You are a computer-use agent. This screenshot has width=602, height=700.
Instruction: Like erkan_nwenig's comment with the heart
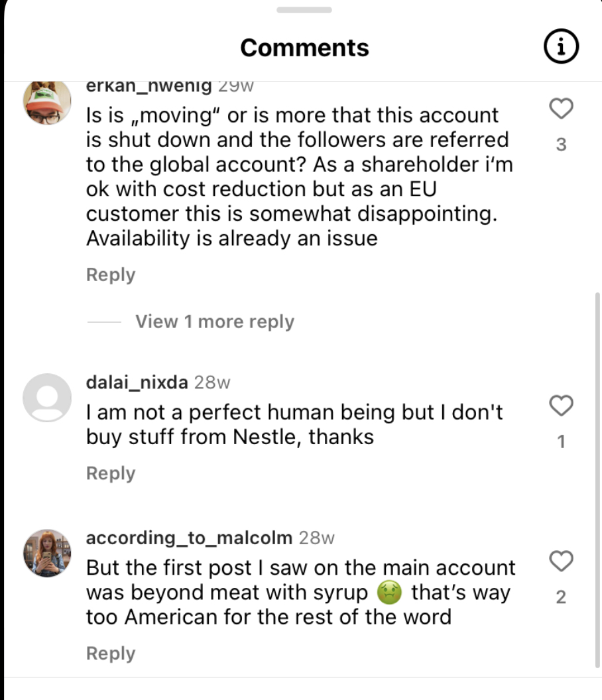tap(562, 109)
